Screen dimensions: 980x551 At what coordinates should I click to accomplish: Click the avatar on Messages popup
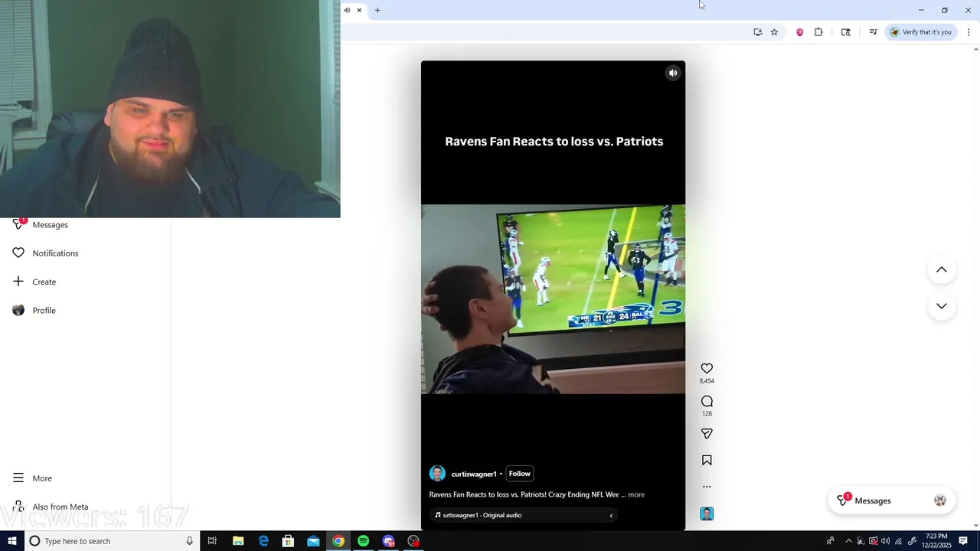click(x=940, y=500)
